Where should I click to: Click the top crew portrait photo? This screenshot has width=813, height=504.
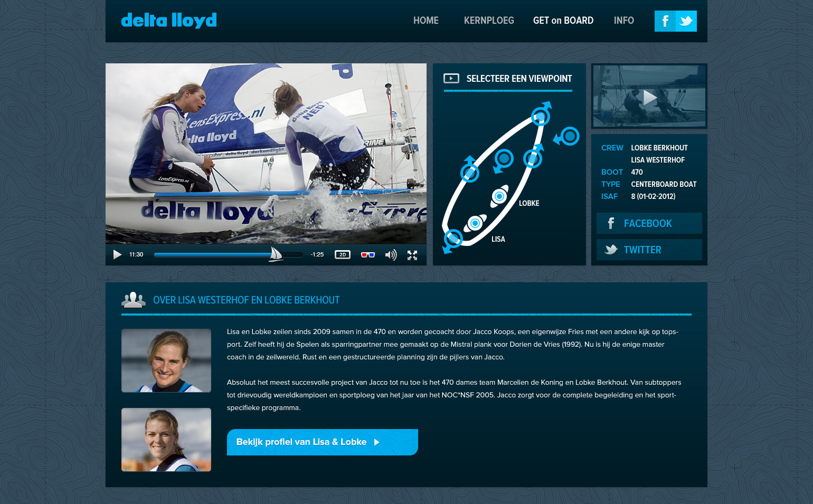166,360
